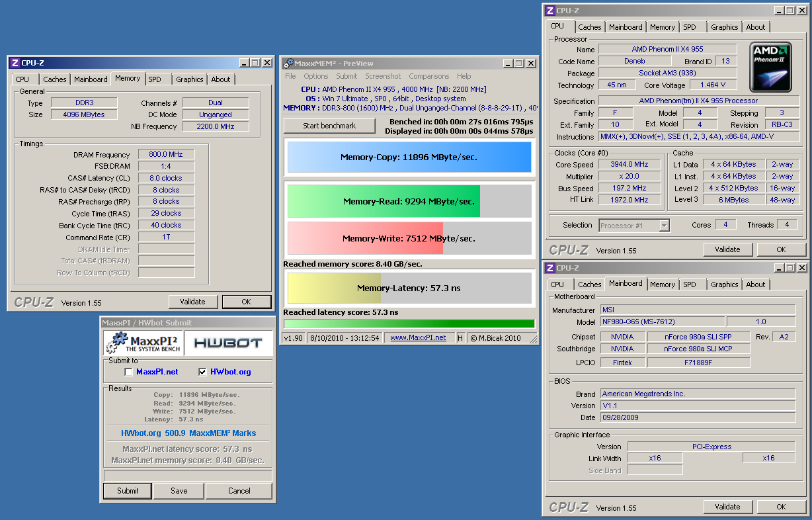Click the Memory-Write result bar

pos(409,238)
